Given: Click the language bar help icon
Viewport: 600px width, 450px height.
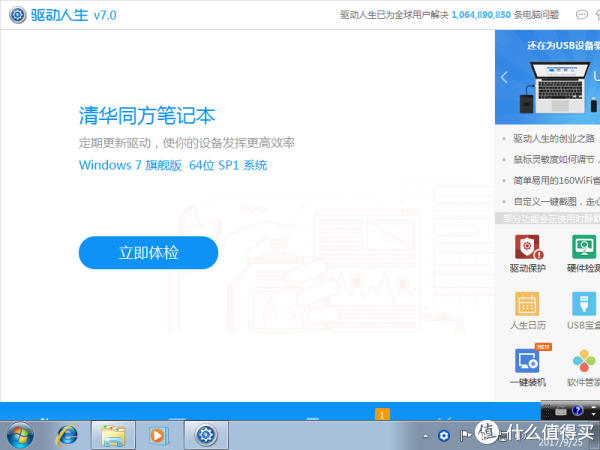Looking at the screenshot, I should pyautogui.click(x=577, y=411).
